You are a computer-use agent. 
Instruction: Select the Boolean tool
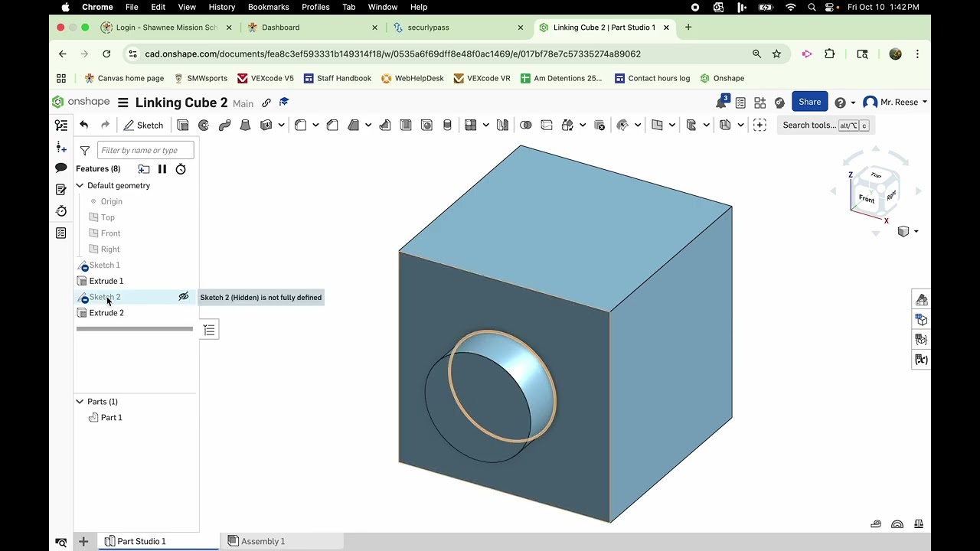(525, 125)
